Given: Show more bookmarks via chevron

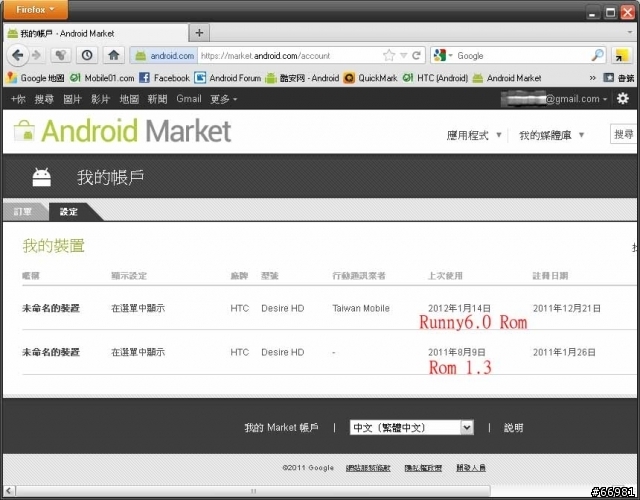Looking at the screenshot, I should [592, 78].
